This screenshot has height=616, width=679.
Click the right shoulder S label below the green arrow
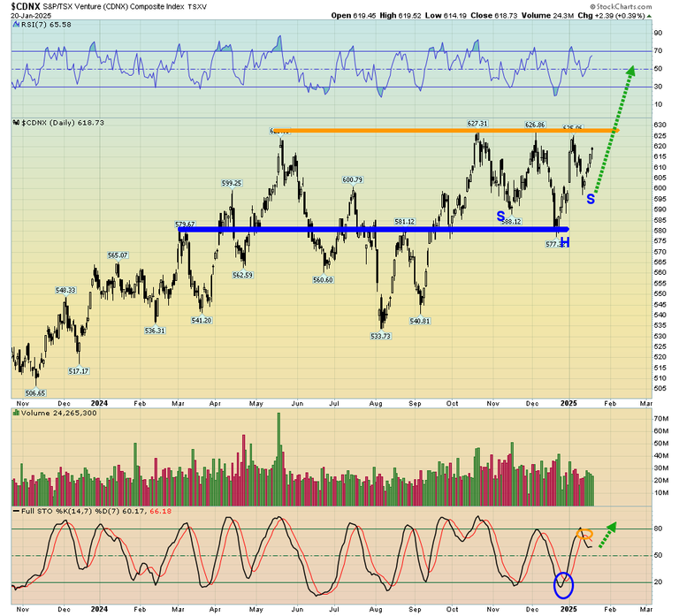(x=591, y=200)
